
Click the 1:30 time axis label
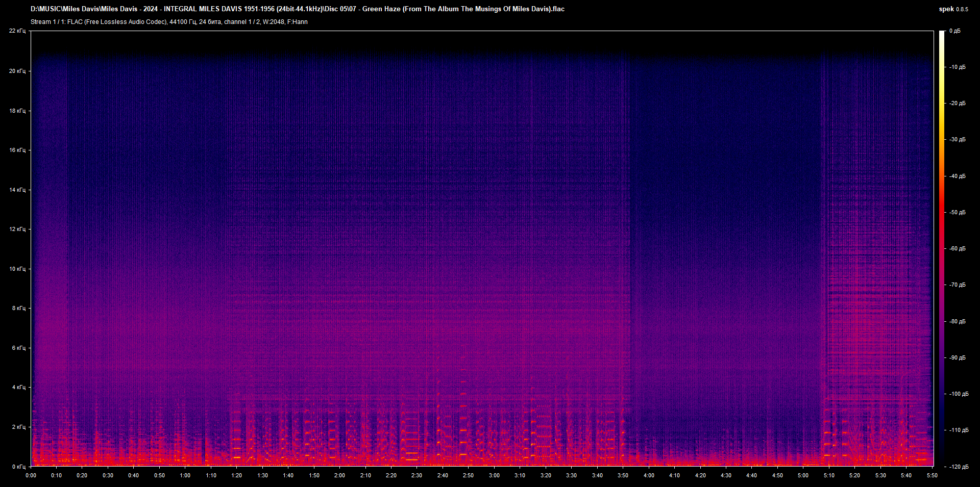(x=262, y=475)
